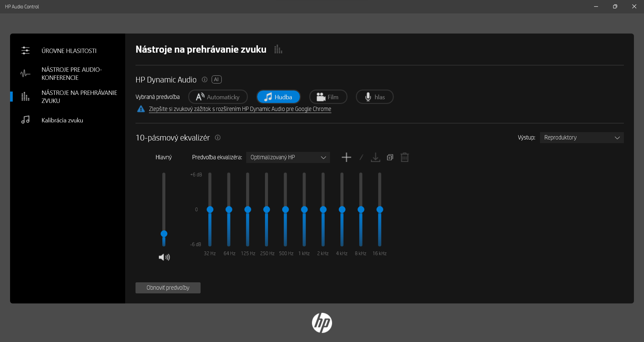Save the equalizer preset using download icon
Viewport: 644px width, 342px height.
click(x=375, y=157)
